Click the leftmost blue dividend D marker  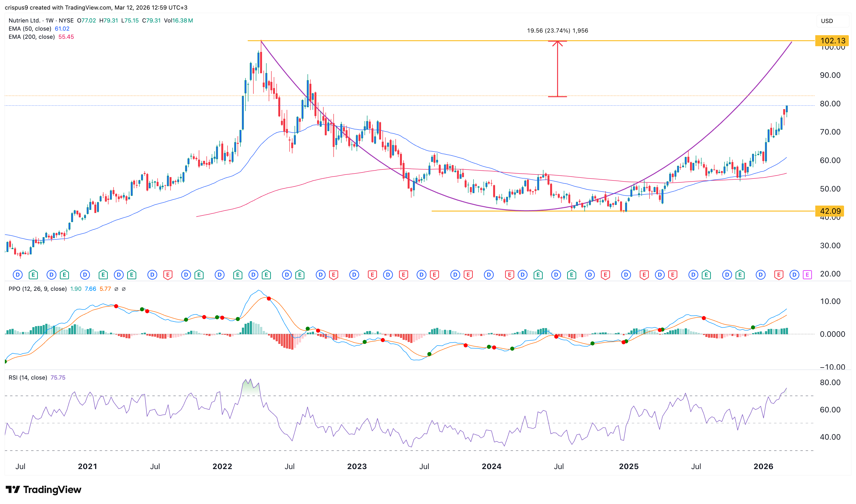[x=18, y=274]
